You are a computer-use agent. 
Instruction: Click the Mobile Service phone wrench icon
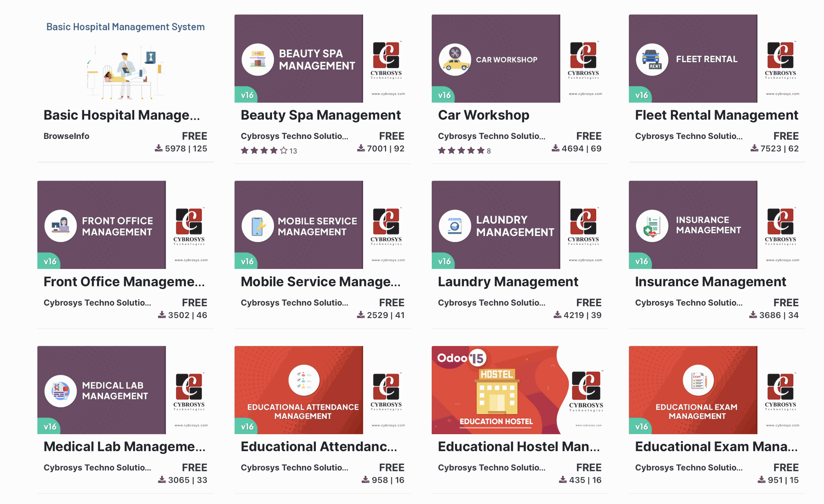point(257,226)
